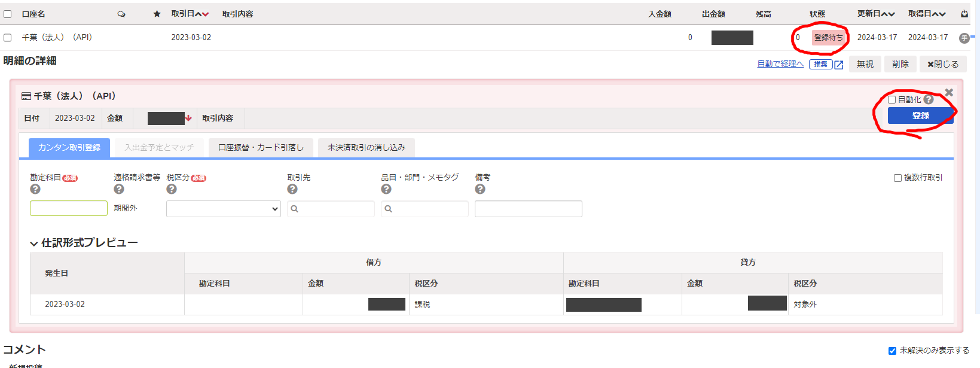Click the 期間外 label

[x=126, y=208]
